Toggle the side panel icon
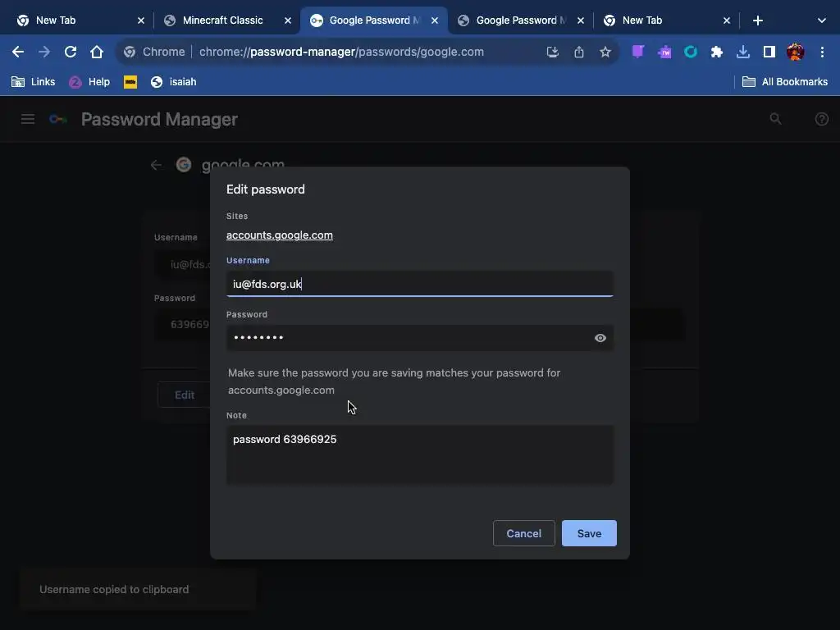 point(769,52)
